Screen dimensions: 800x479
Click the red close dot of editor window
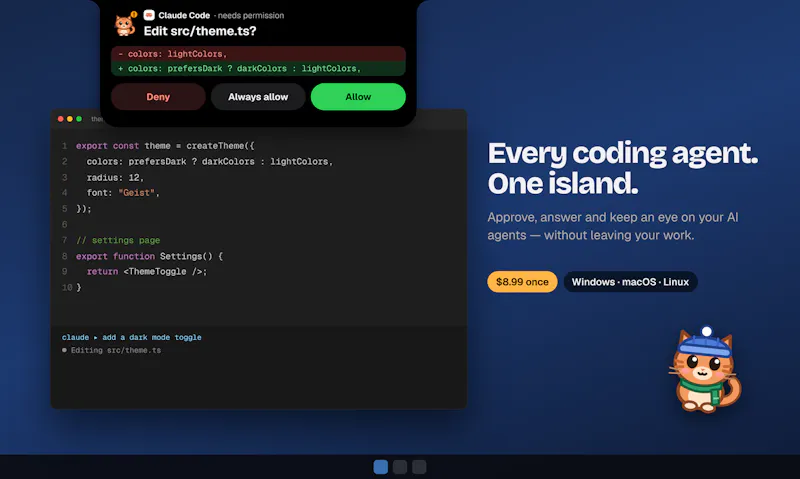(61, 119)
